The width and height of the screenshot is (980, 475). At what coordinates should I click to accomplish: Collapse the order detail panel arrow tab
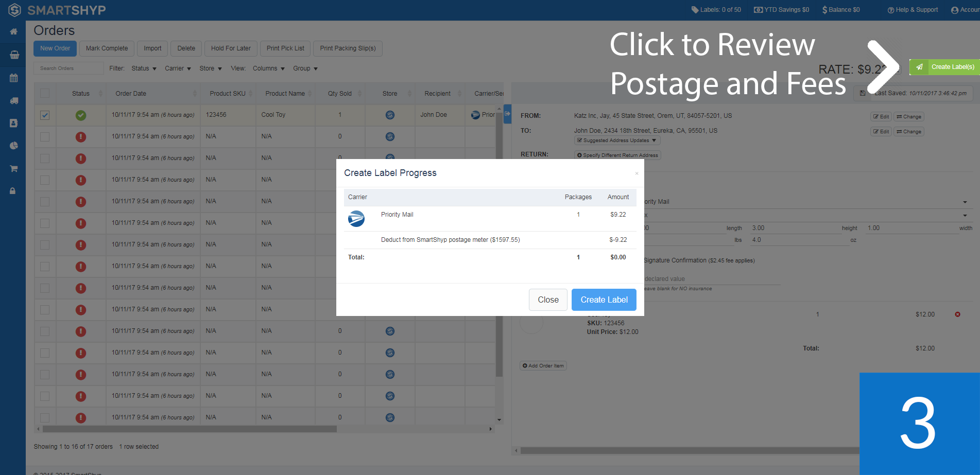[x=507, y=114]
